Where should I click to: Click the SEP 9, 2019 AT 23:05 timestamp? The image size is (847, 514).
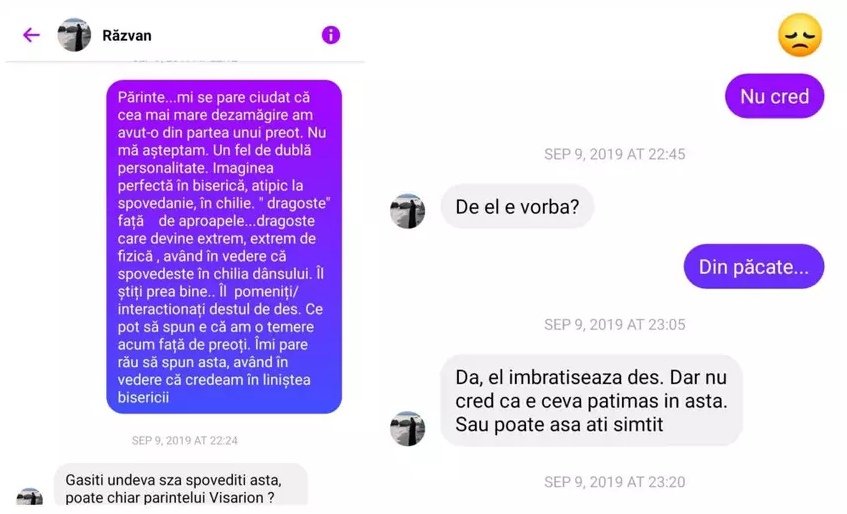pyautogui.click(x=615, y=324)
